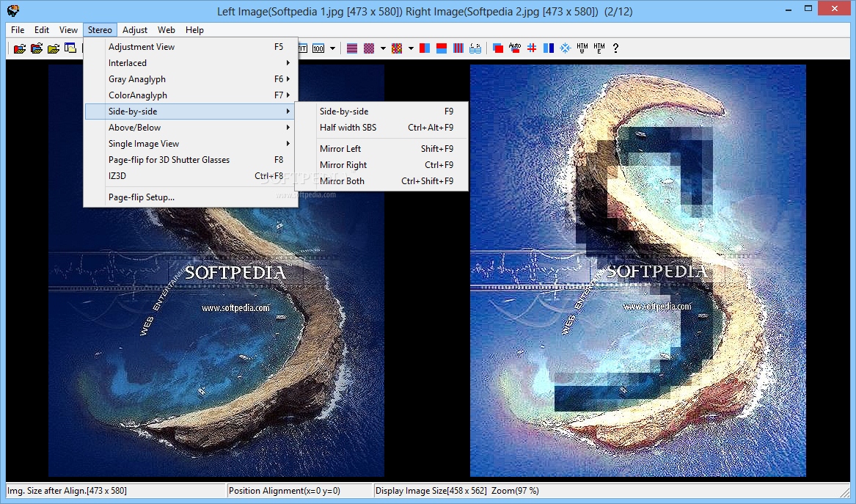Select the checkerboard interlaced icon
The image size is (856, 504).
point(369,48)
